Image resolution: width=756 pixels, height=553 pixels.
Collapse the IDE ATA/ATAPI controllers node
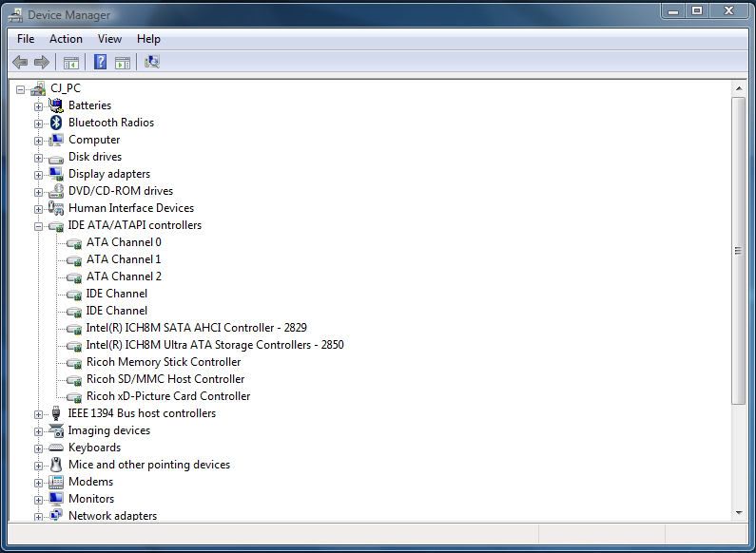38,226
